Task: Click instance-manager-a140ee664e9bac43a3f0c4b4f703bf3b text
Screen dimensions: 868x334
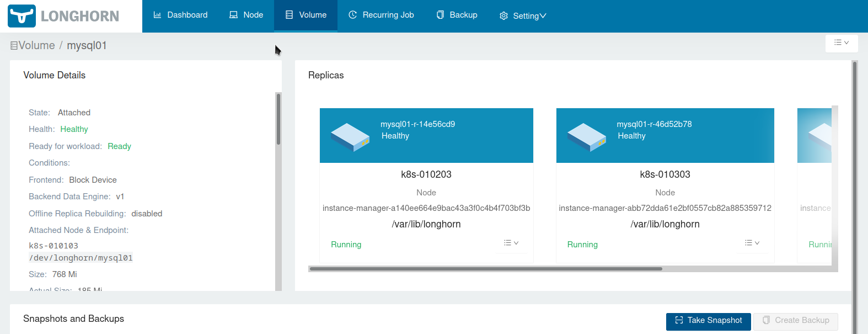Action: click(x=426, y=208)
